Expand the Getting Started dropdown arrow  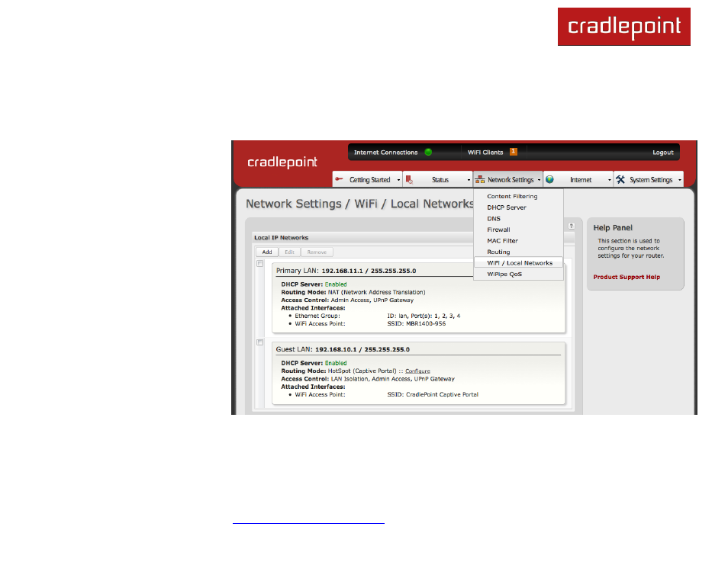click(398, 180)
